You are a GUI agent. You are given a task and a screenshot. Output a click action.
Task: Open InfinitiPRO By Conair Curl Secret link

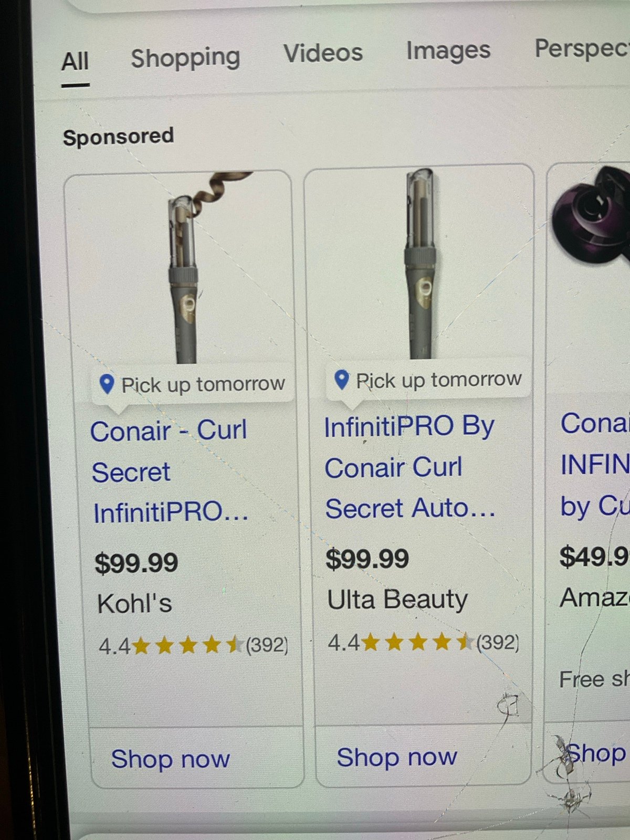(x=410, y=467)
